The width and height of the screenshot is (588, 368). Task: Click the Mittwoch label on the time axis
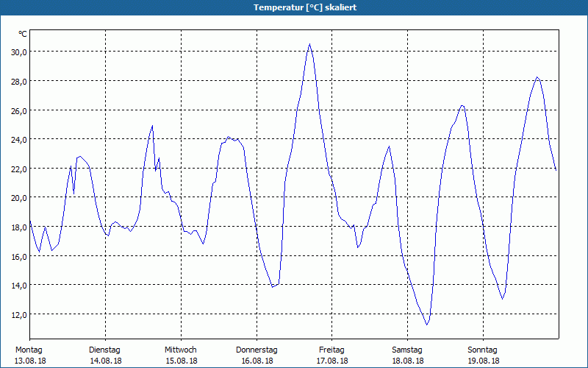tap(181, 350)
